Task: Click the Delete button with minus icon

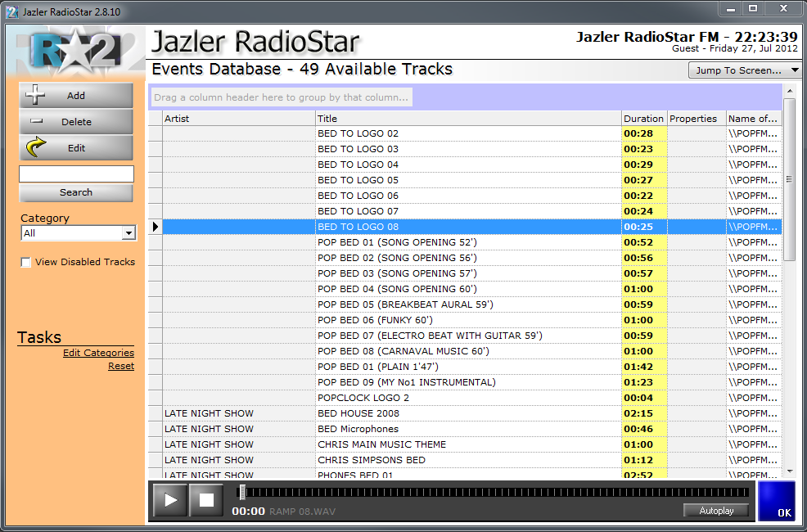Action: (75, 122)
